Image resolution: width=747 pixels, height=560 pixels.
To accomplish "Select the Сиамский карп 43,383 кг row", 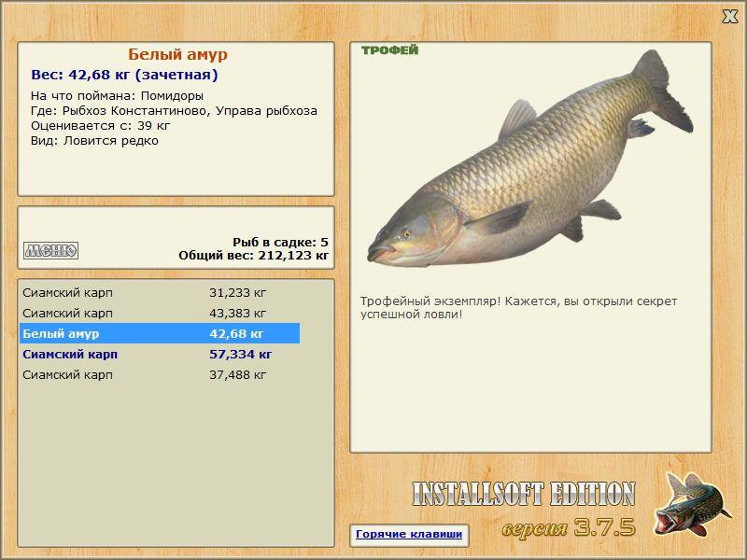I will click(160, 313).
